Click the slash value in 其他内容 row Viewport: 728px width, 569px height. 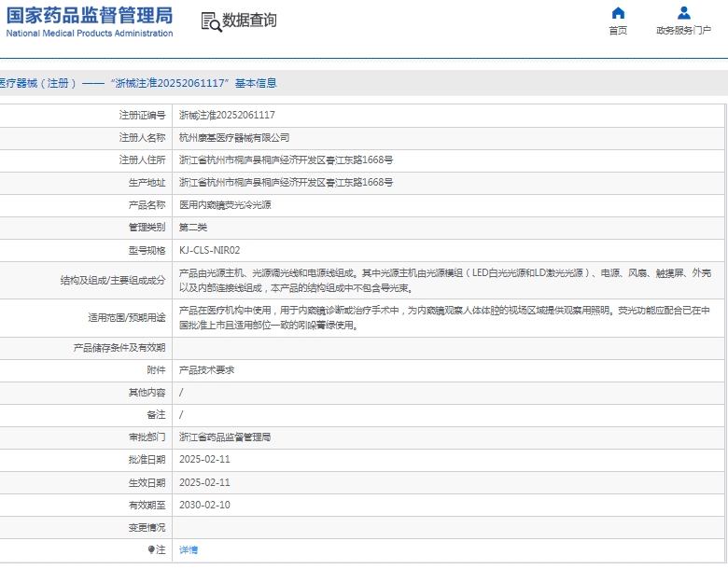point(181,393)
